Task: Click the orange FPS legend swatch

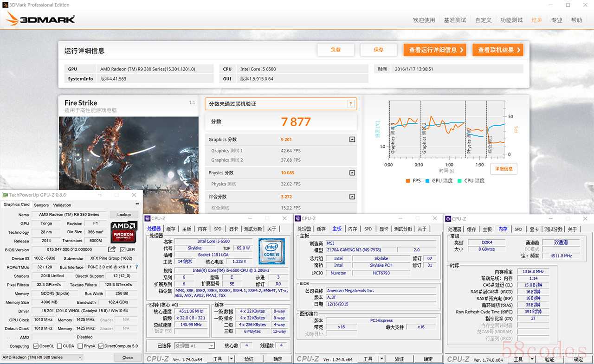Action: [407, 181]
